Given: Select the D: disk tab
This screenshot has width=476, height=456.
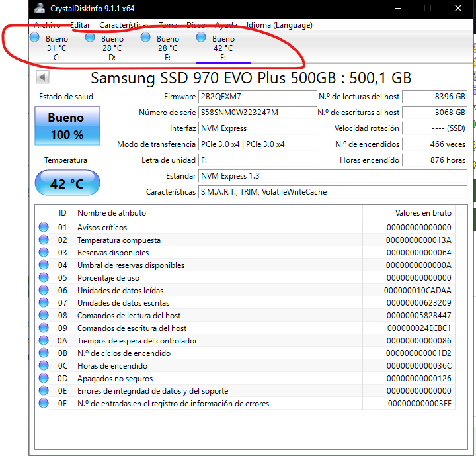Looking at the screenshot, I should click(112, 48).
